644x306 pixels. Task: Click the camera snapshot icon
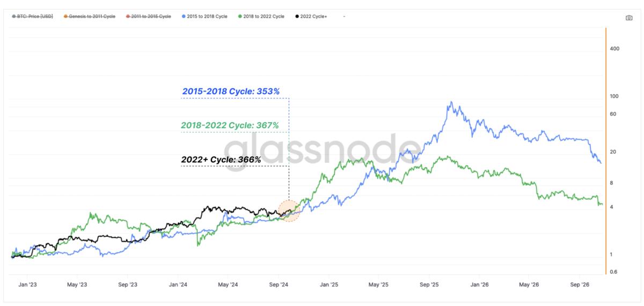(629, 17)
